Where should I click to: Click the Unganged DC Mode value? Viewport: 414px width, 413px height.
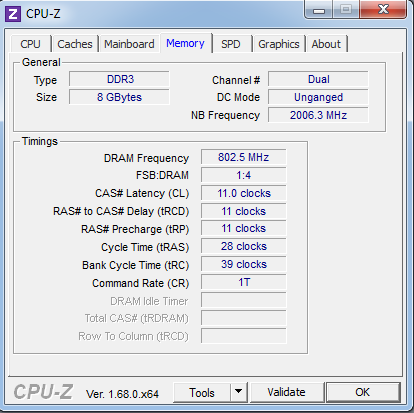[x=319, y=97]
